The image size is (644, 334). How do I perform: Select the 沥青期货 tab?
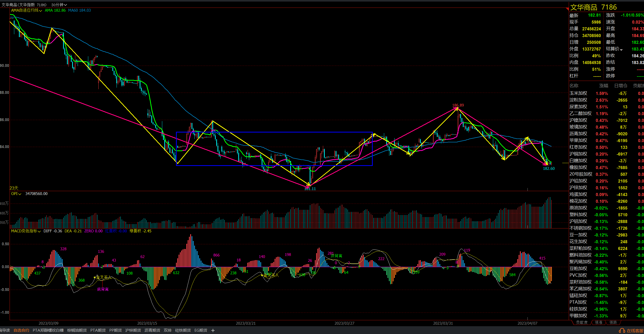click(152, 330)
